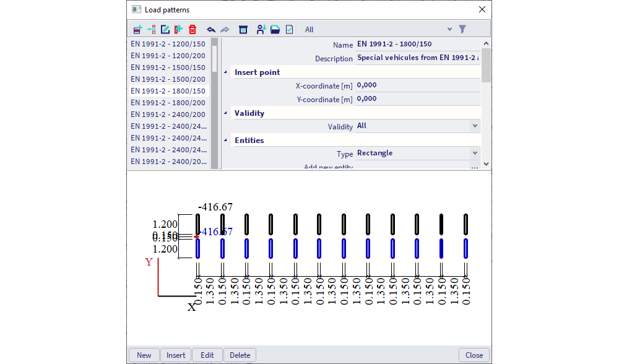The width and height of the screenshot is (619, 364).
Task: Collapse the Entities section
Action: [x=226, y=140]
